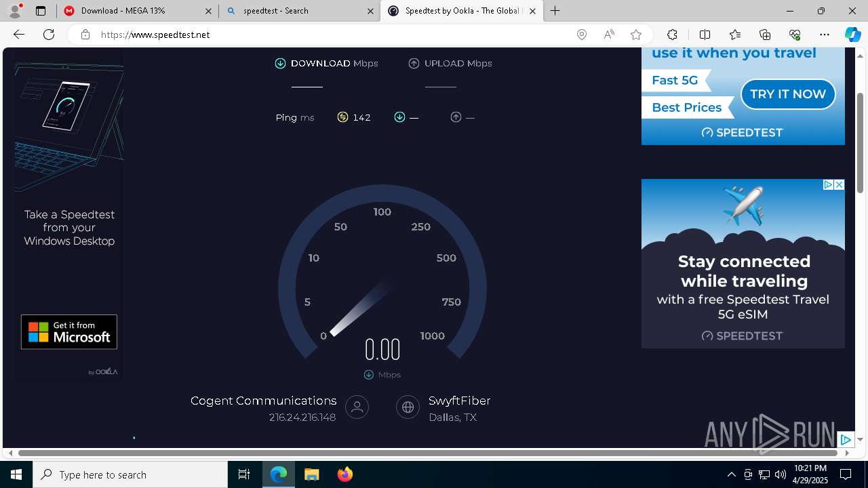
Task: Open the volume control in system tray
Action: [x=781, y=474]
